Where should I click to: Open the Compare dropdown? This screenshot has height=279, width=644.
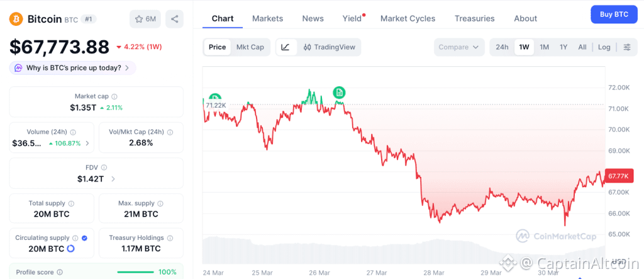(x=459, y=47)
